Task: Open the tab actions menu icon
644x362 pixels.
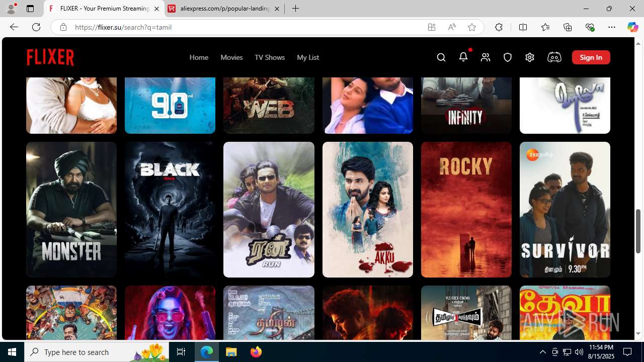Action: click(30, 9)
